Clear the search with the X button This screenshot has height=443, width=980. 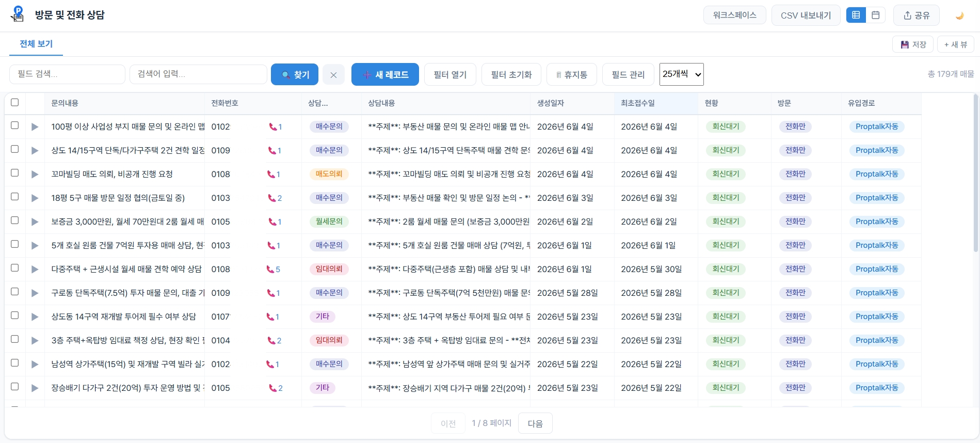[333, 75]
